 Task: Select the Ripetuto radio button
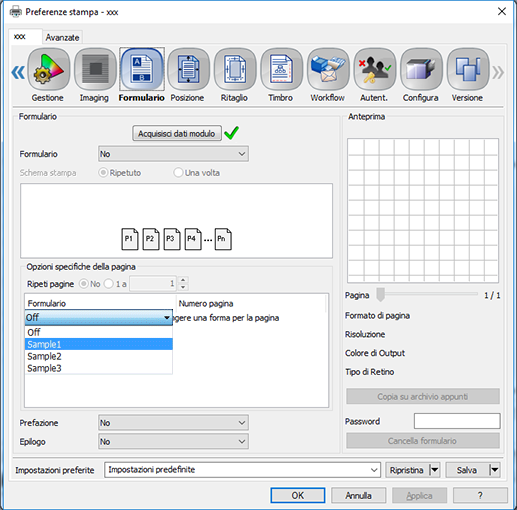pos(103,173)
